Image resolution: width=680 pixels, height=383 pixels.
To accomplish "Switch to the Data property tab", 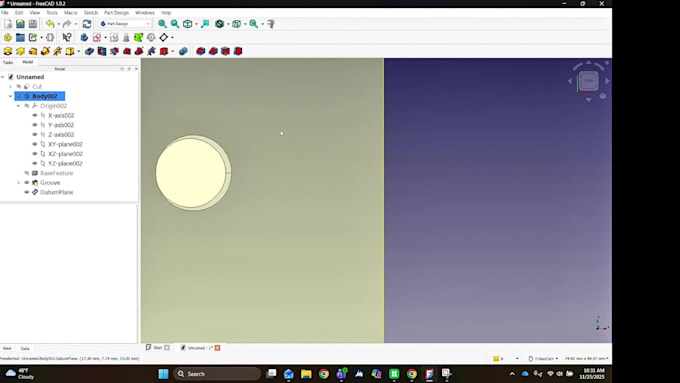I will tap(25, 348).
